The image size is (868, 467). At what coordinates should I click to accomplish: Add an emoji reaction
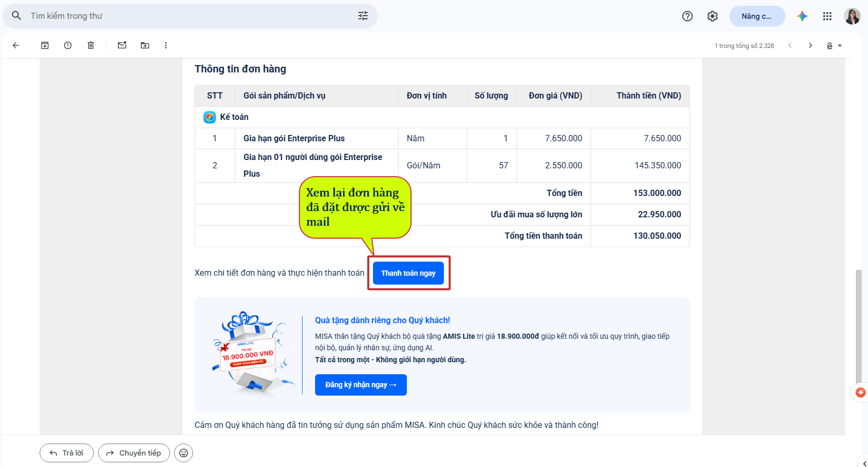click(x=184, y=453)
